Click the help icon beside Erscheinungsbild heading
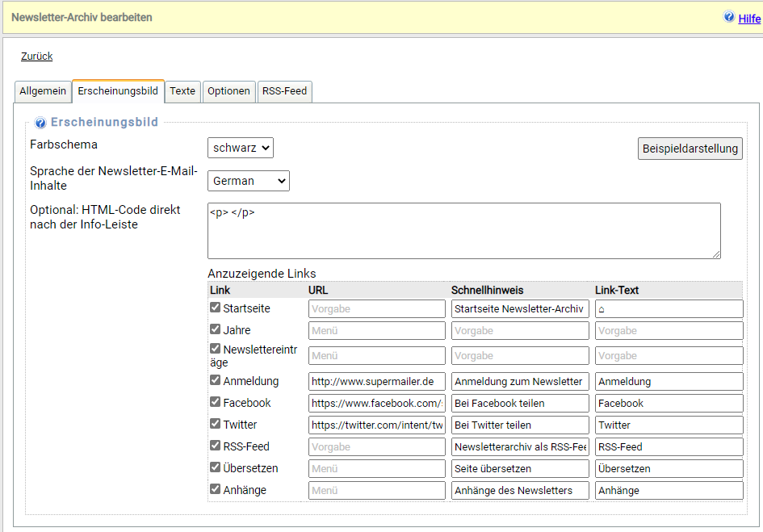This screenshot has width=763, height=532. pos(40,123)
